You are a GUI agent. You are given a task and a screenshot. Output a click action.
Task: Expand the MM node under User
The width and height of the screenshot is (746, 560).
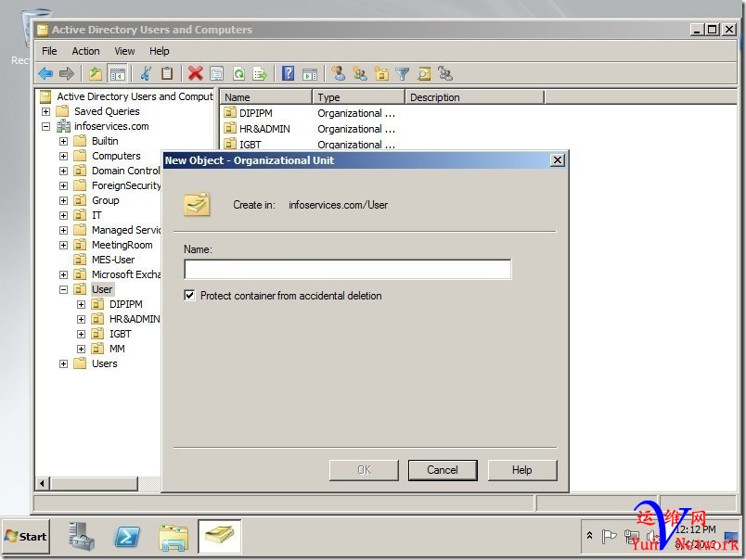pos(81,349)
